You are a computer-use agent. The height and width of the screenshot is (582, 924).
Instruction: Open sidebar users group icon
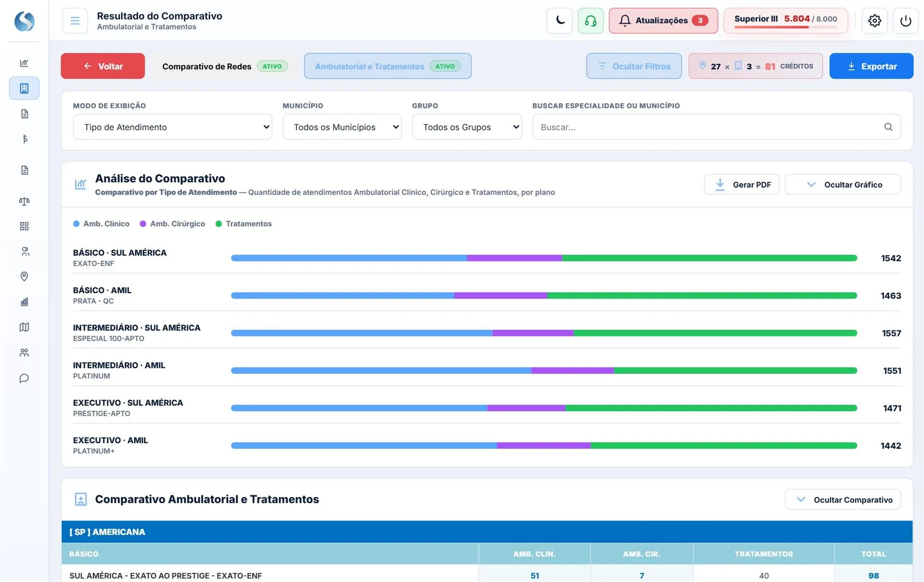[x=24, y=353]
